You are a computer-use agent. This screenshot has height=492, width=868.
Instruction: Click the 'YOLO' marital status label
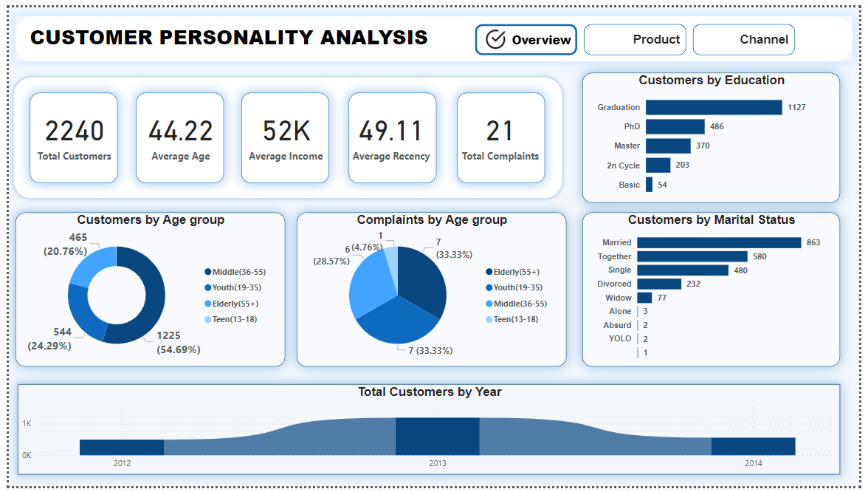[x=620, y=338]
